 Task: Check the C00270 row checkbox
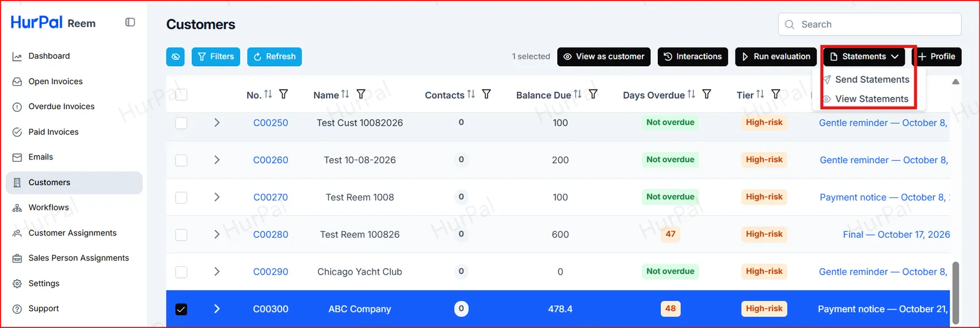coord(181,197)
